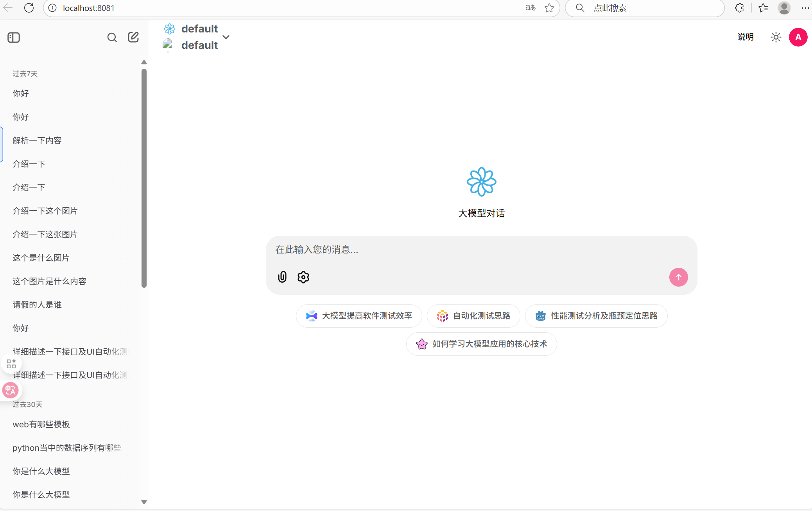
Task: Open chat 解析一下内容 in history
Action: (x=37, y=140)
